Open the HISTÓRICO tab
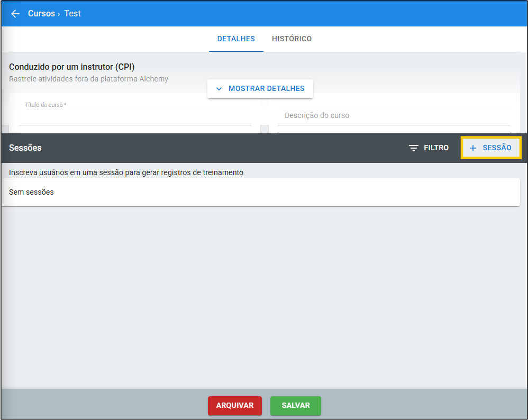 (x=292, y=39)
